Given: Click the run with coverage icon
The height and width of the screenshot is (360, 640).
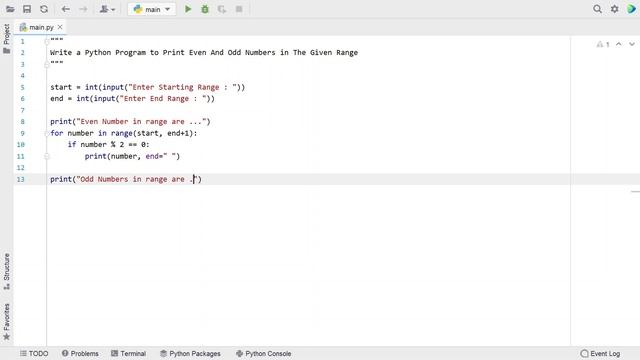Looking at the screenshot, I should 222,9.
